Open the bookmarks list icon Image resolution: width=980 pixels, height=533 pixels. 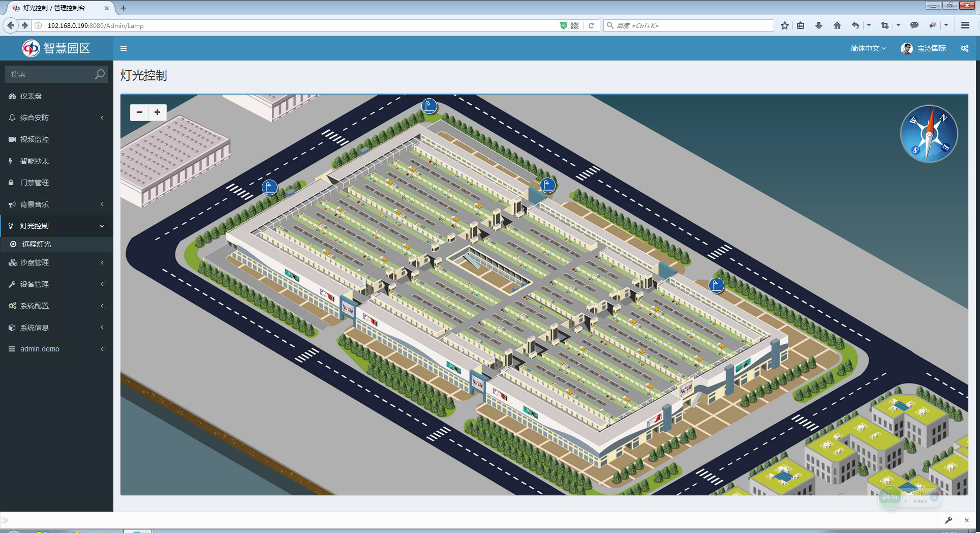pos(801,25)
